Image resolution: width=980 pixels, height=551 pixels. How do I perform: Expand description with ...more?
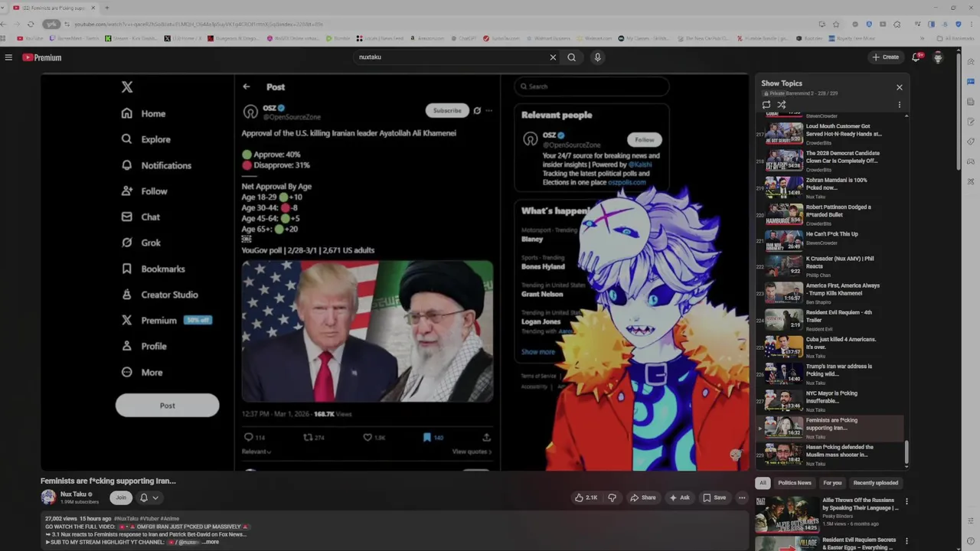[x=211, y=542]
